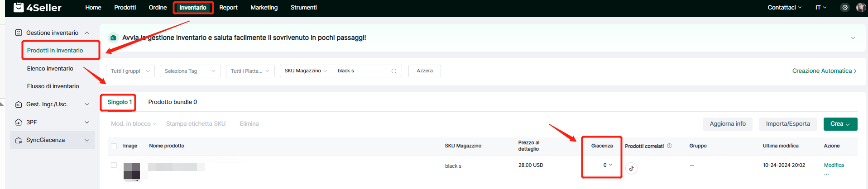Open the user avatar profile

(x=860, y=7)
